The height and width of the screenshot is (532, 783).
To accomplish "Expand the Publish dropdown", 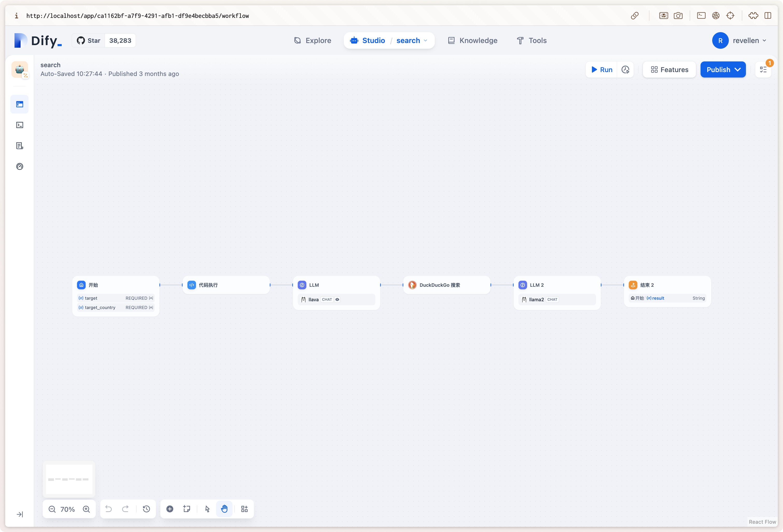I will [738, 70].
